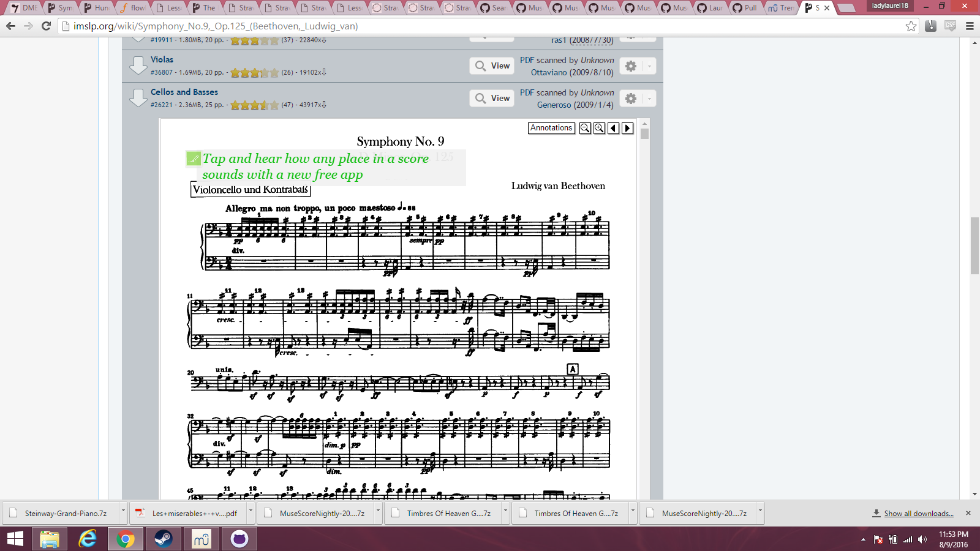Click the taskbar clock showing 11:53 PM
This screenshot has width=980, height=551.
[x=954, y=539]
